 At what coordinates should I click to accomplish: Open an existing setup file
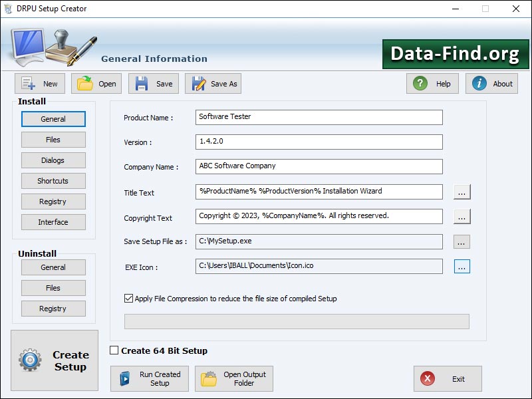point(96,83)
